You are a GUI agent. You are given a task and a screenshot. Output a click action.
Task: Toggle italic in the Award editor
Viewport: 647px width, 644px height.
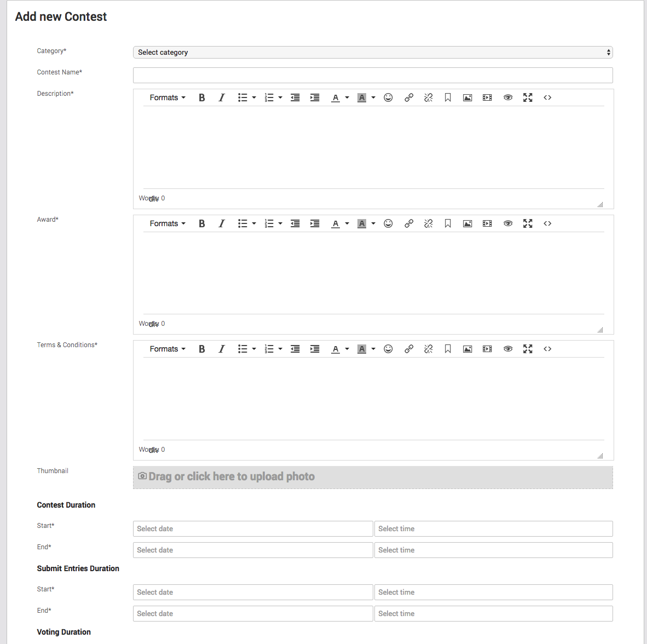point(222,223)
